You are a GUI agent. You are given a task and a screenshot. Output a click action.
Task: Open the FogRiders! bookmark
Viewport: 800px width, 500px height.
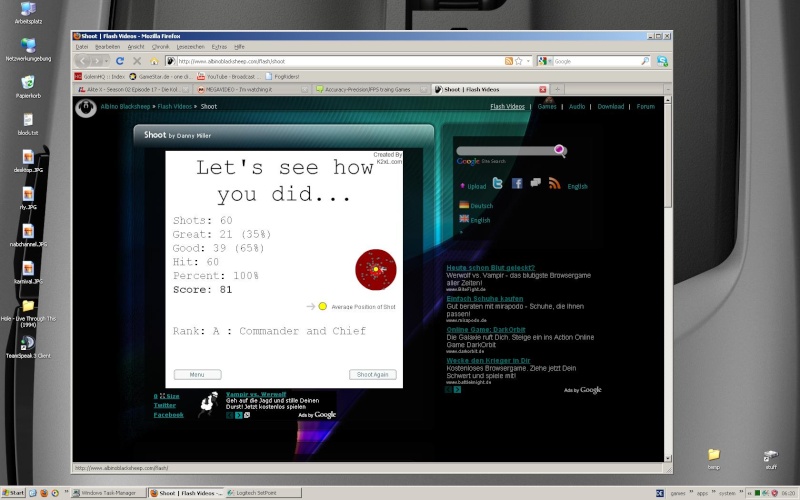[x=282, y=77]
